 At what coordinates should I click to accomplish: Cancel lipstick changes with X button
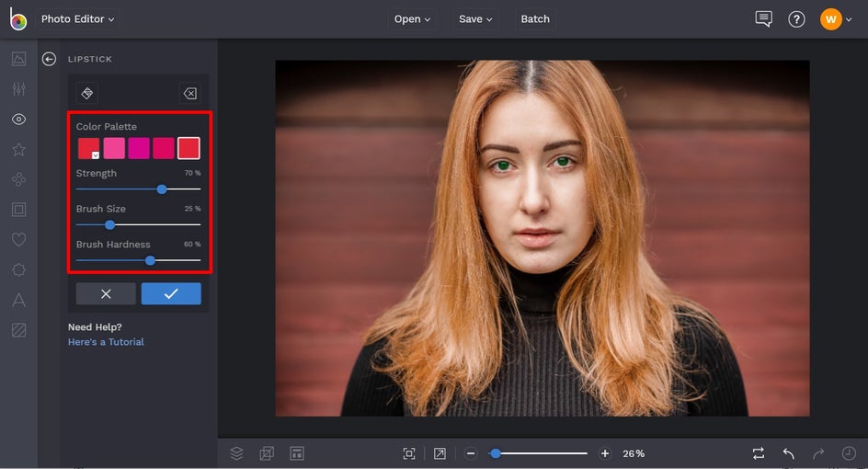106,293
